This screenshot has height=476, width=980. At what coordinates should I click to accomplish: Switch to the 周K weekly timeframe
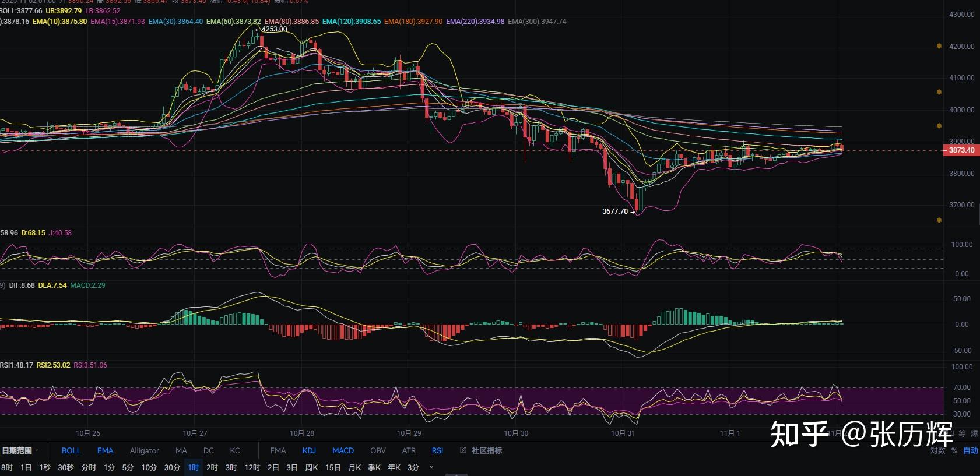[311, 467]
